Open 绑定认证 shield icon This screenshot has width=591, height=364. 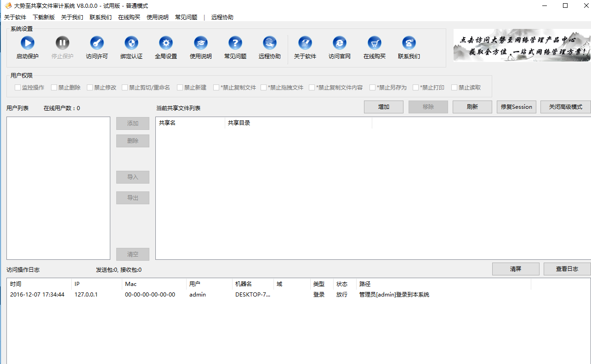point(131,43)
